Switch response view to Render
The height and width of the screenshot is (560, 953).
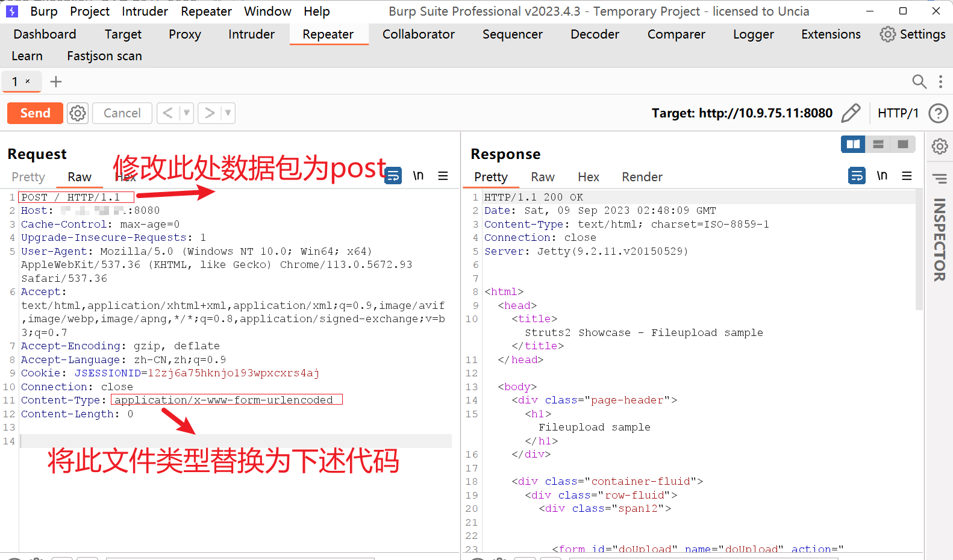click(642, 177)
